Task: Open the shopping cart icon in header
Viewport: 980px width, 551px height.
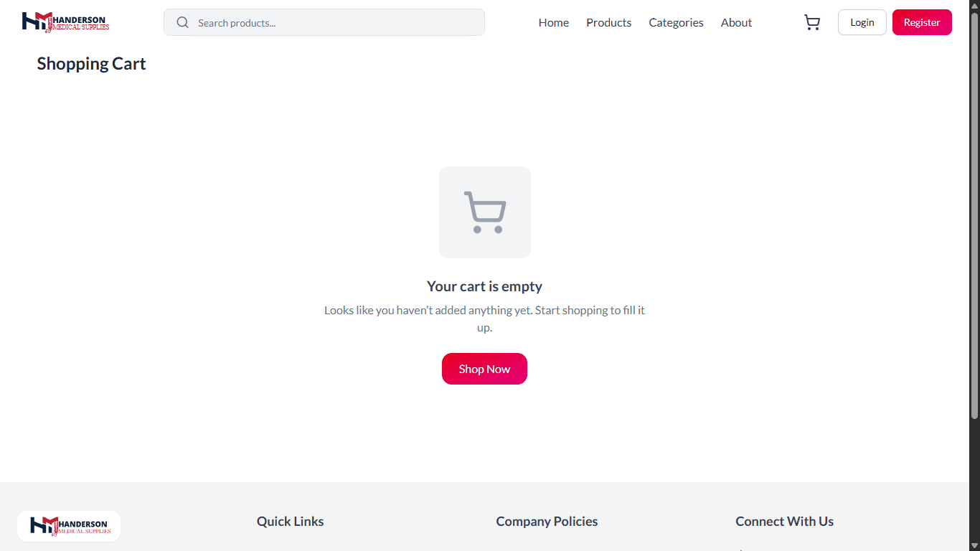Action: 812,23
